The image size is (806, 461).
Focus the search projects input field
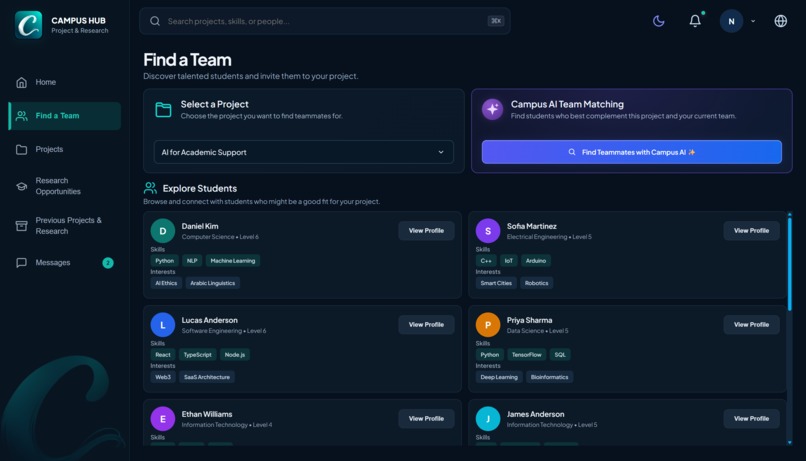point(325,21)
